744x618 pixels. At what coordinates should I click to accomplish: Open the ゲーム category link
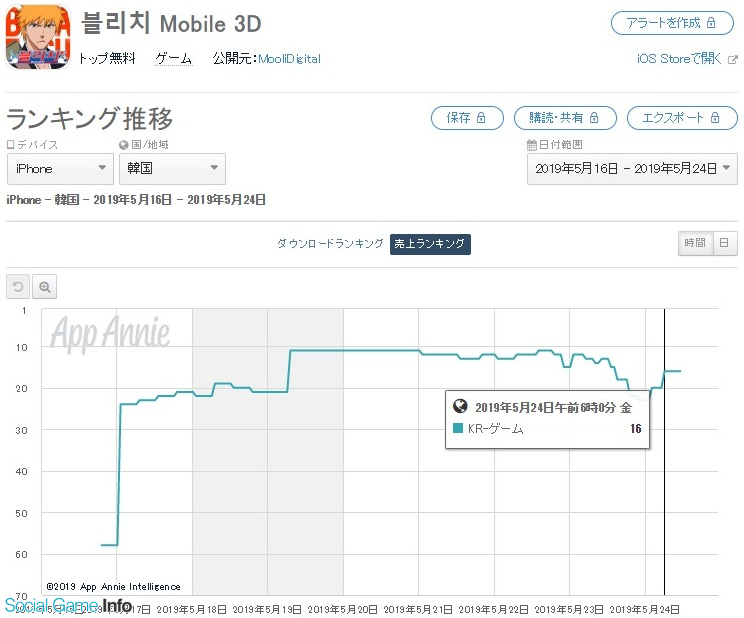(x=174, y=58)
